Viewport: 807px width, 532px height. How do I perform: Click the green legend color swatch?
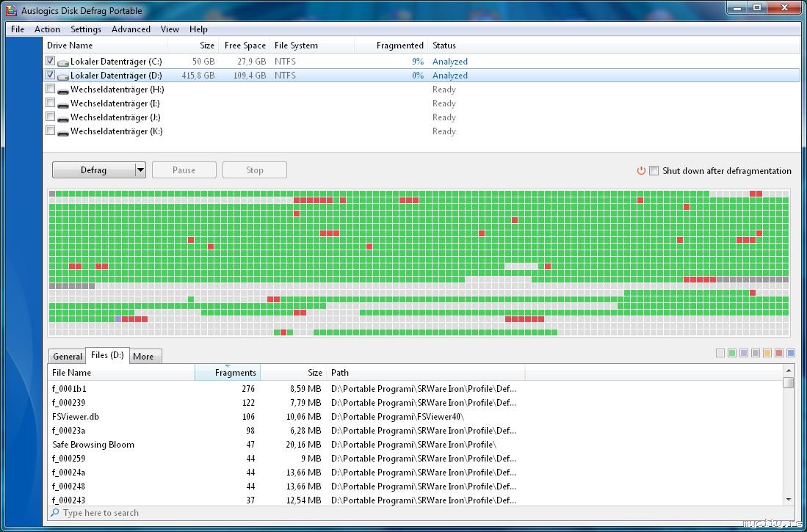coord(732,353)
